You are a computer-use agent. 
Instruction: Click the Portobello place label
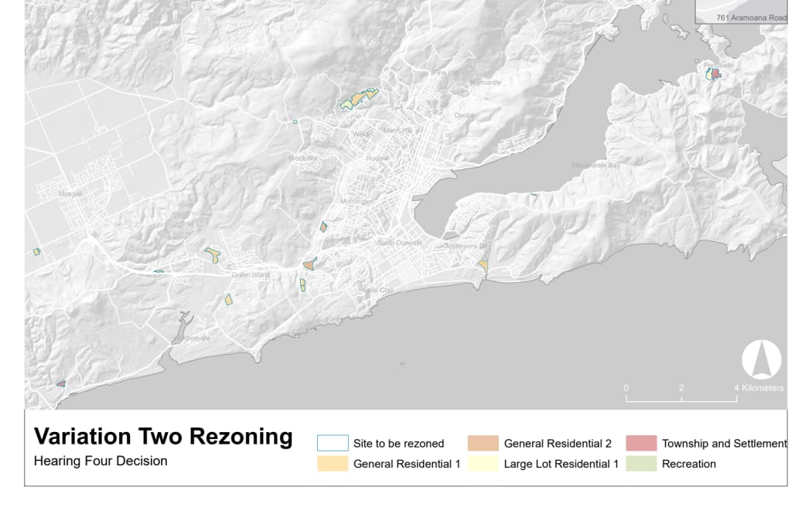pos(719,65)
